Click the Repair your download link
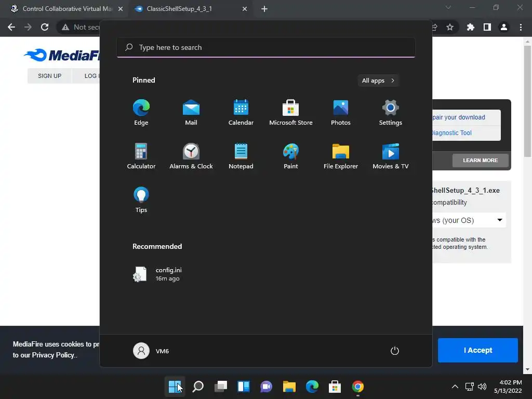Screen dimensions: 532x399 click(459, 117)
